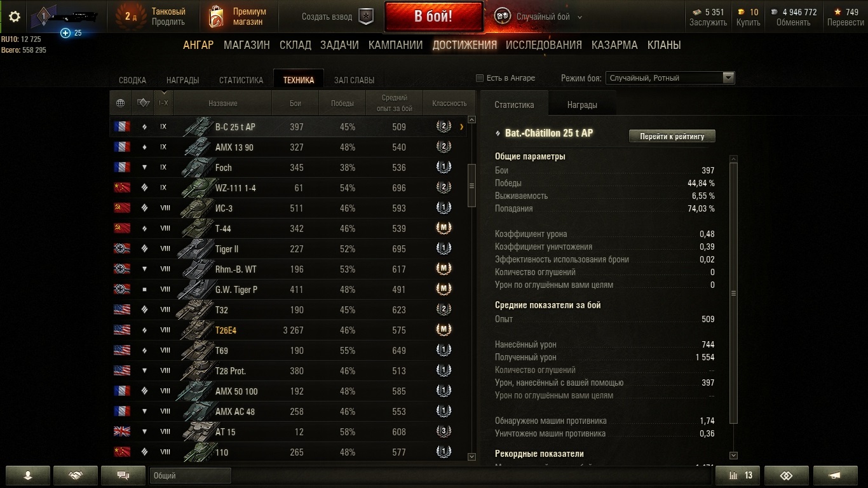
Task: Open the handshake referral icon
Action: click(x=76, y=475)
